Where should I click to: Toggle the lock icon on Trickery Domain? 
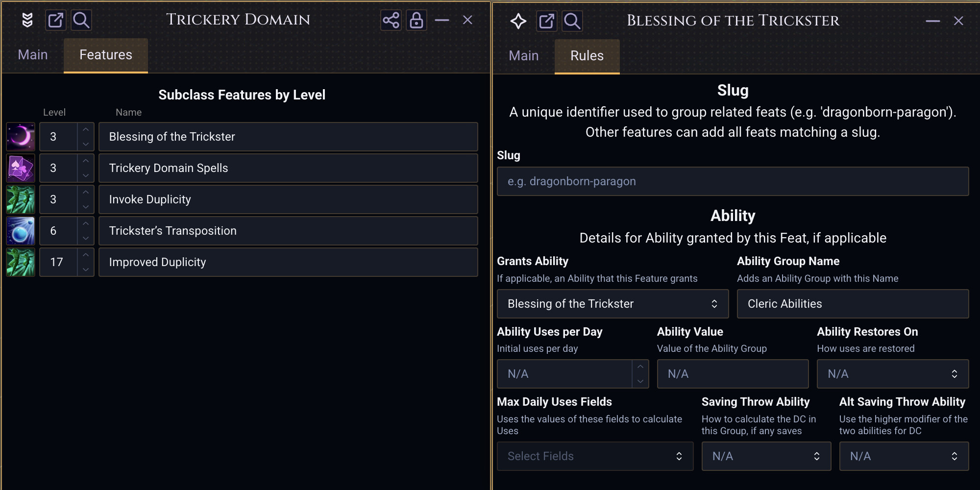416,20
